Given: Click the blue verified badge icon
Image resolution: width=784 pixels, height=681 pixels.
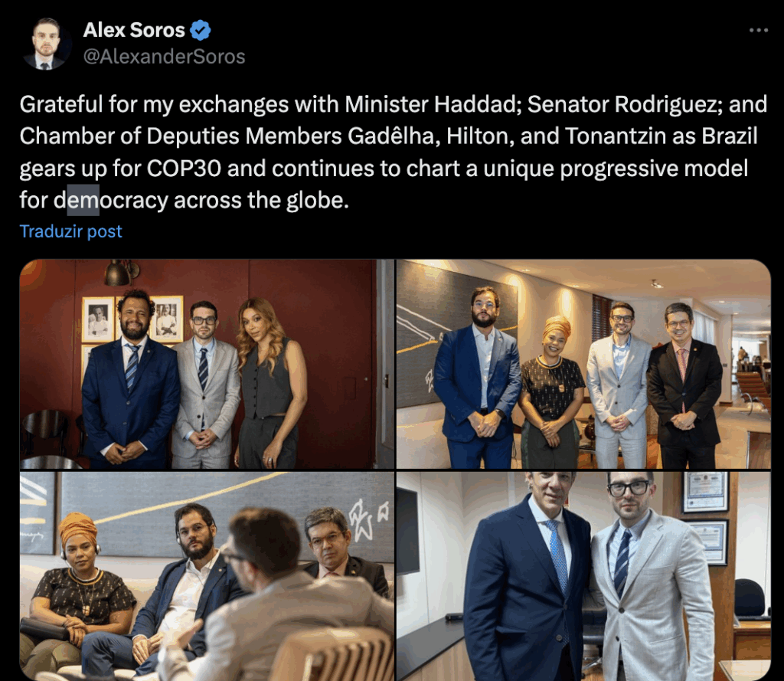Looking at the screenshot, I should (201, 30).
